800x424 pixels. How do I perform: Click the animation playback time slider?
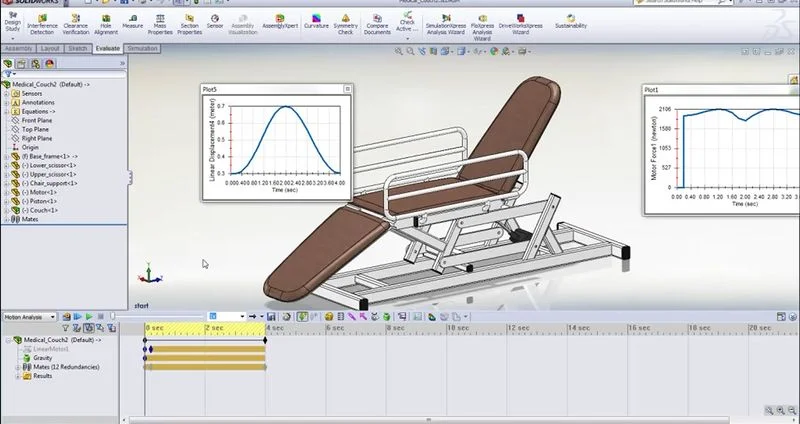[x=160, y=317]
